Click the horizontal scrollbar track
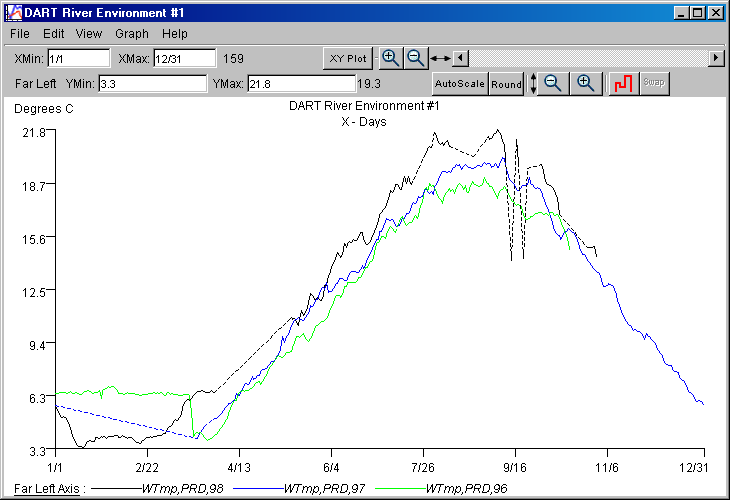This screenshot has width=730, height=500. coord(588,58)
